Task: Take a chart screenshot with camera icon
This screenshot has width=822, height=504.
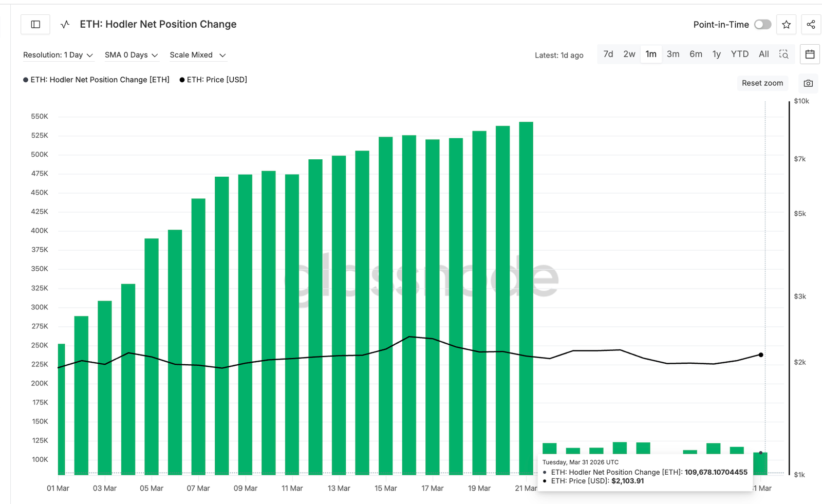Action: pos(808,83)
